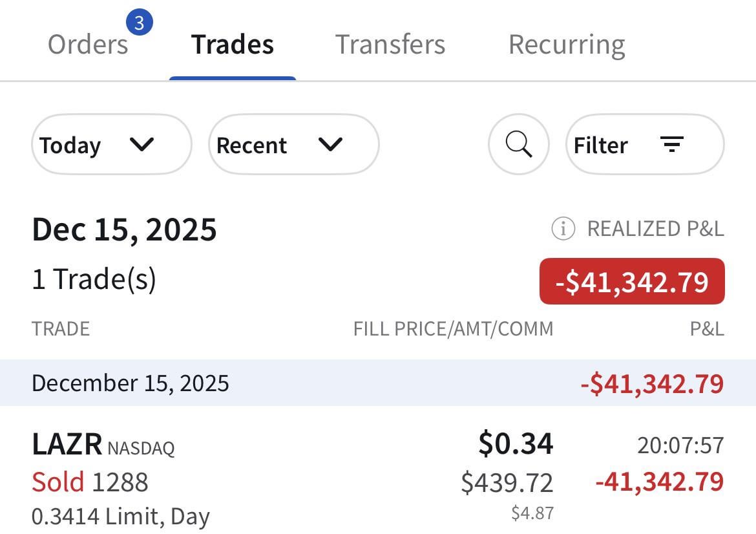Click the Sold 1288 quantity text
Image resolution: width=756 pixels, height=534 pixels.
(90, 482)
